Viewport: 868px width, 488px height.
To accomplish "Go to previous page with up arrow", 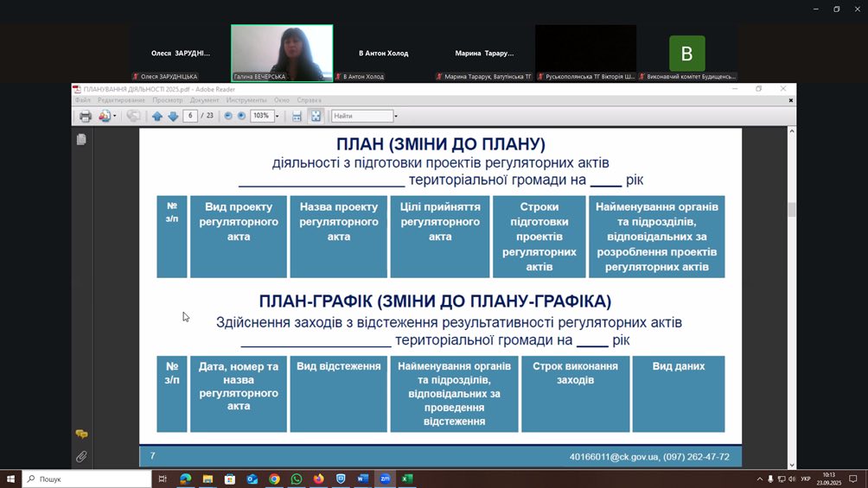I will point(157,116).
